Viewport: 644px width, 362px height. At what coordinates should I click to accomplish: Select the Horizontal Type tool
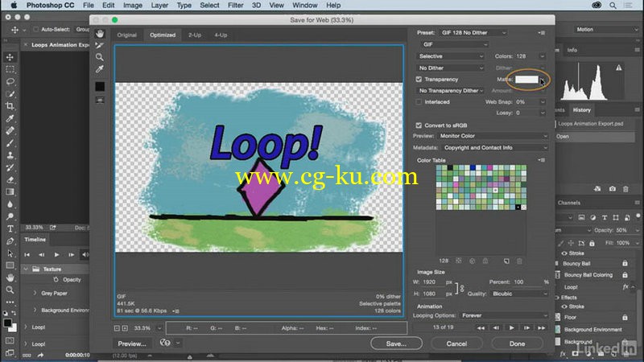tap(10, 228)
